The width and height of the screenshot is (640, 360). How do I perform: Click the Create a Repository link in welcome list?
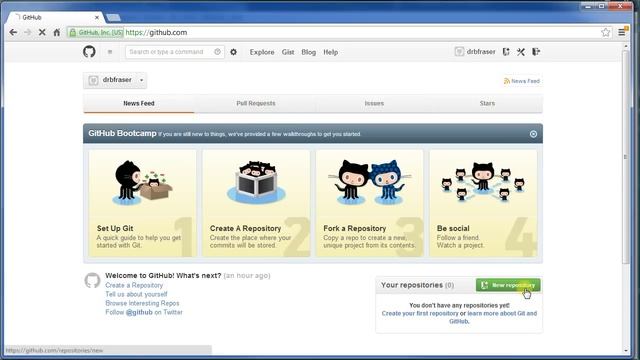[x=134, y=285]
